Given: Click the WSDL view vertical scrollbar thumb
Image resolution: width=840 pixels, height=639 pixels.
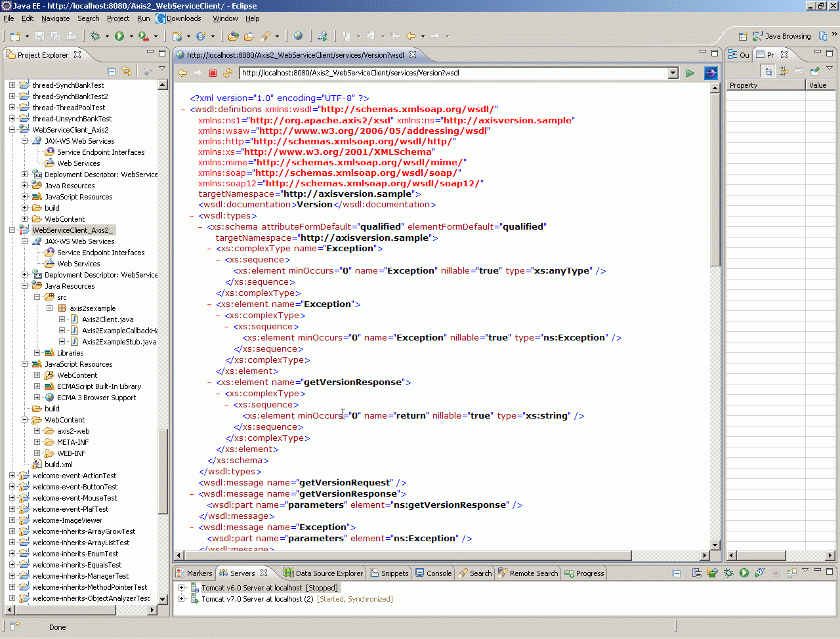Looking at the screenshot, I should pyautogui.click(x=715, y=178).
